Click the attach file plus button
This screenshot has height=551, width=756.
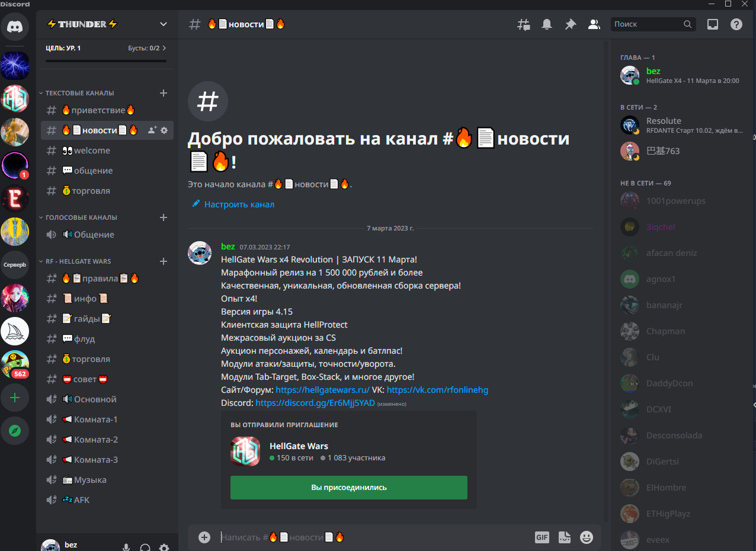pos(204,537)
